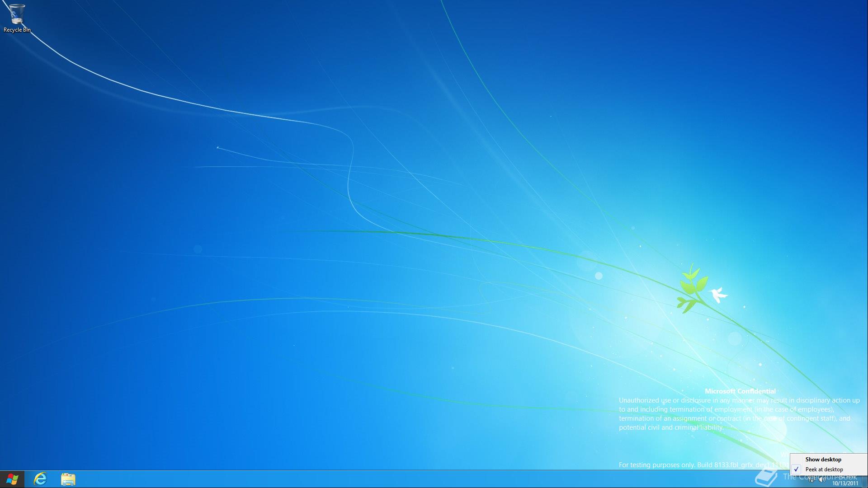This screenshot has width=868, height=488.
Task: Toggle the Peek at desktop option
Action: point(824,469)
